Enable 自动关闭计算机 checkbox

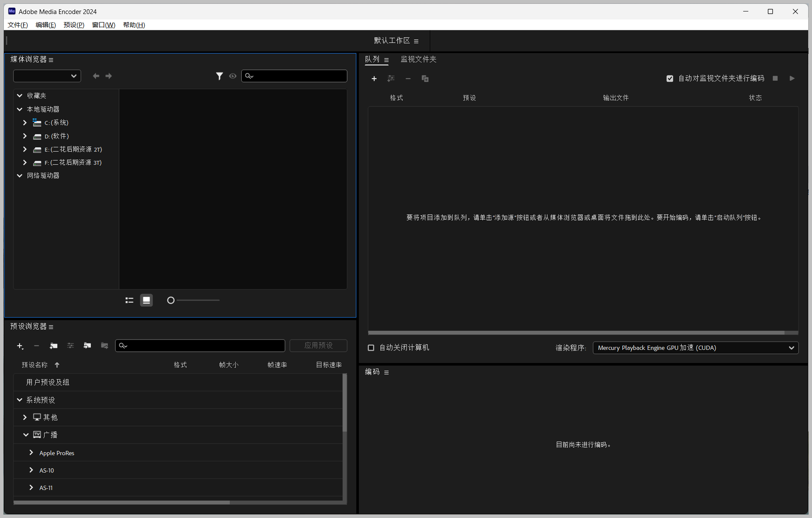pos(371,347)
